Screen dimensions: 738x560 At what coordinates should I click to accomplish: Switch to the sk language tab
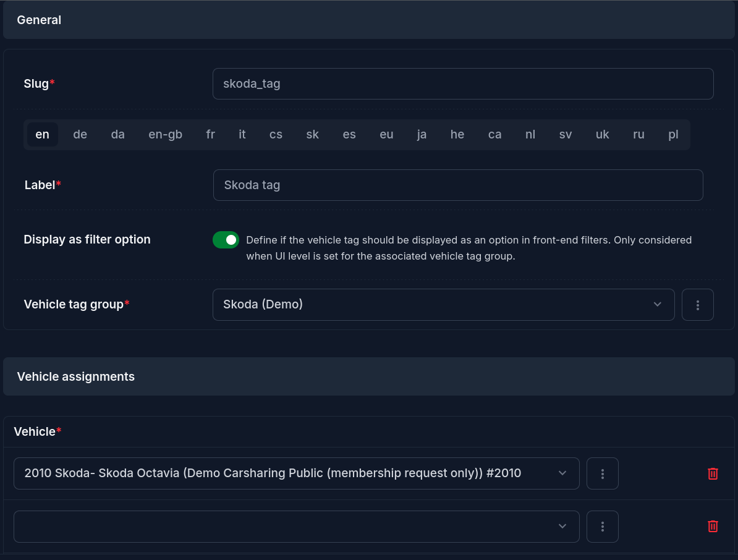313,135
